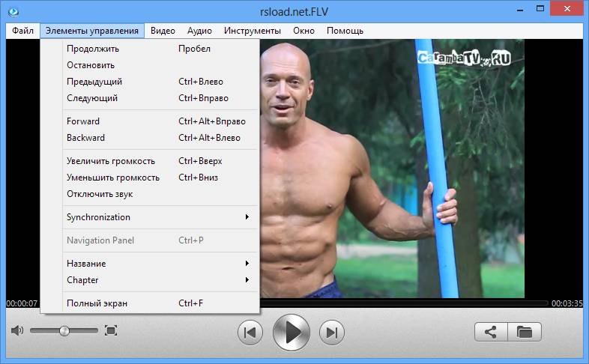Select Отключить звук entry
This screenshot has height=364, width=589.
[150, 195]
